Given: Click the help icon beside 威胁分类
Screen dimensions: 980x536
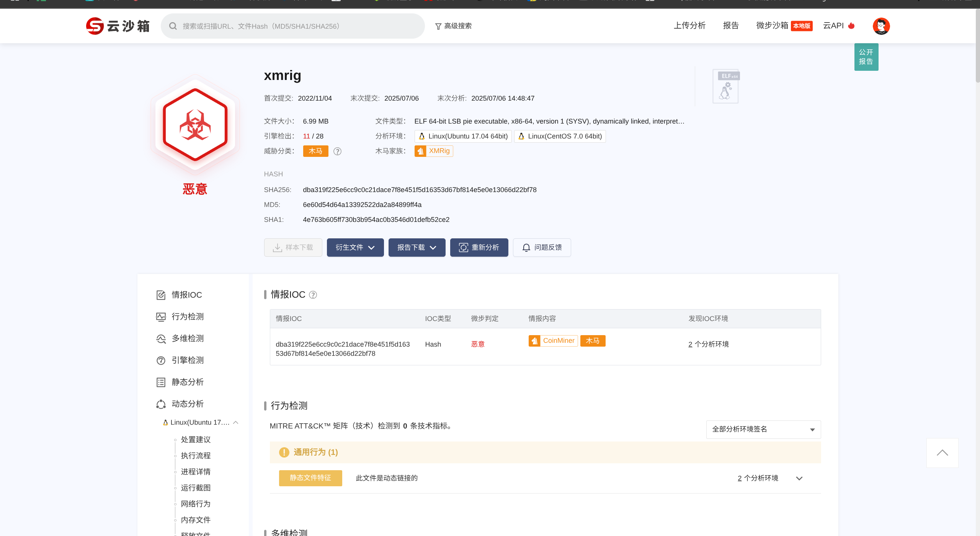Looking at the screenshot, I should coord(337,152).
